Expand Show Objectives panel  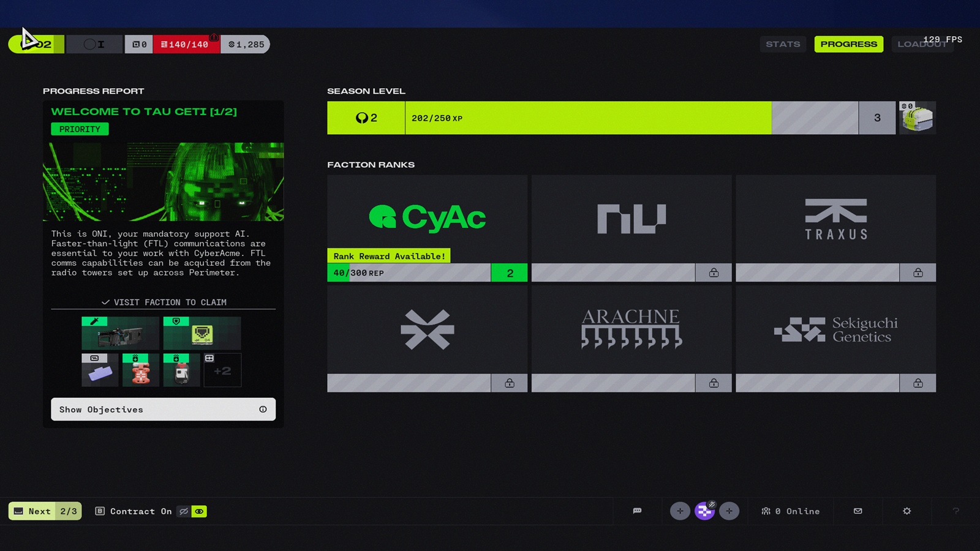(x=163, y=410)
